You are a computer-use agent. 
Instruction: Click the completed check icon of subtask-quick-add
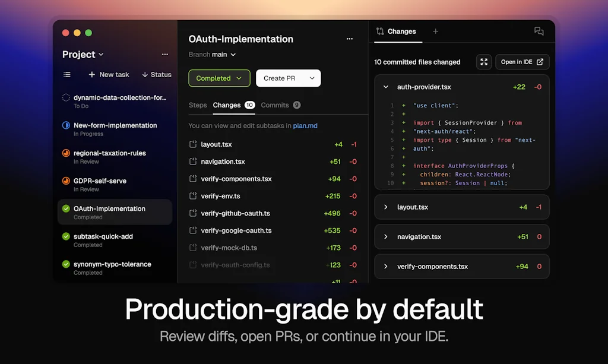(x=66, y=236)
